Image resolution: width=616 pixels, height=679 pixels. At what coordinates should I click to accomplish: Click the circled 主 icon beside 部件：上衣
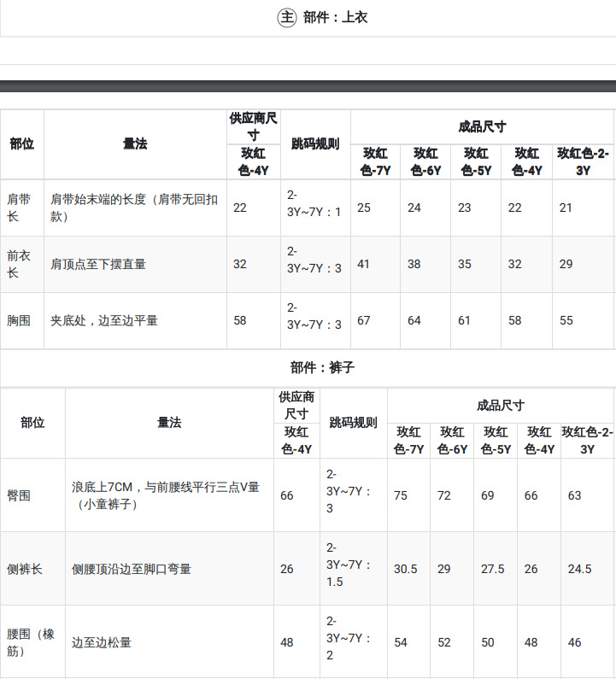287,17
